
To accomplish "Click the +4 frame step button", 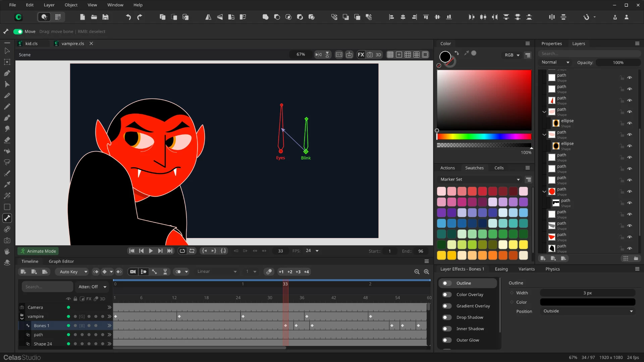I will (x=306, y=272).
